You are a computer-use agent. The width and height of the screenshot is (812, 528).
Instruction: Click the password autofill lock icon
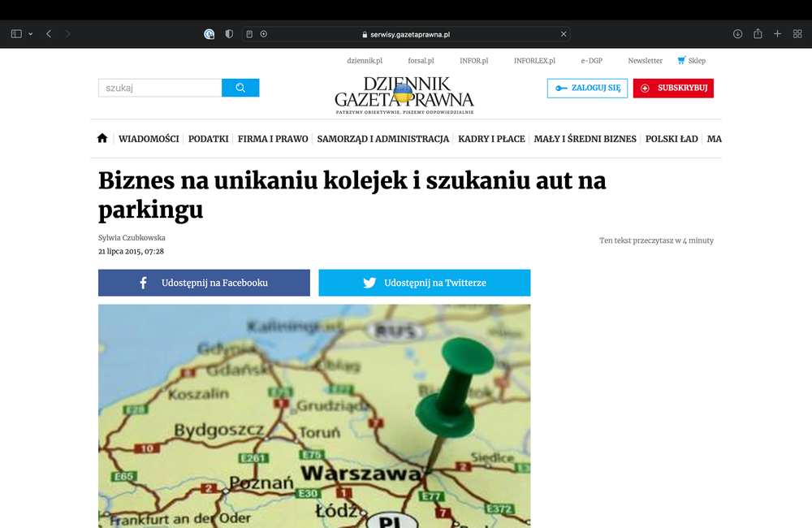point(209,34)
